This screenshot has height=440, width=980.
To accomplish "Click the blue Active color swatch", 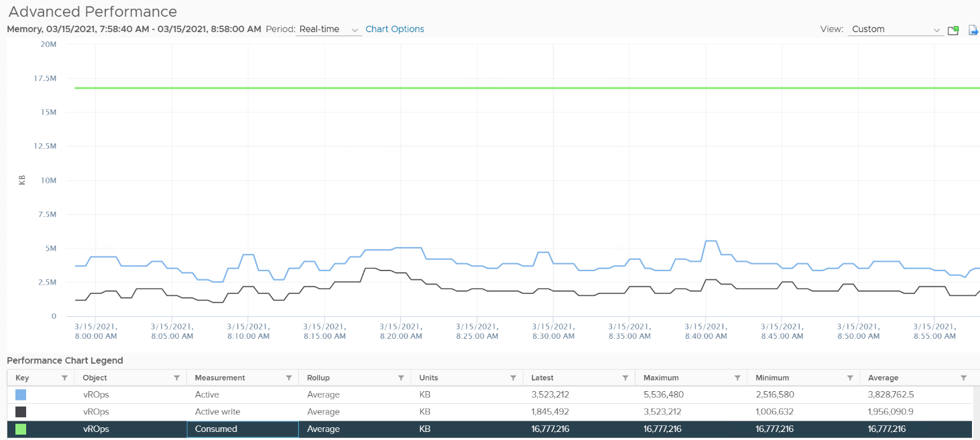I will (x=21, y=394).
